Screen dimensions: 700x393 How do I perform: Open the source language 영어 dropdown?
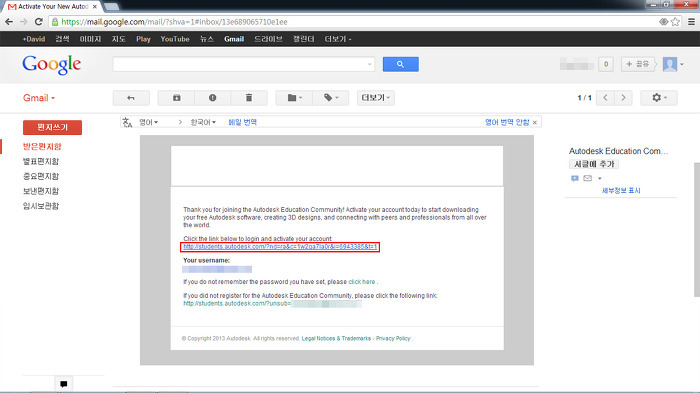coord(148,122)
